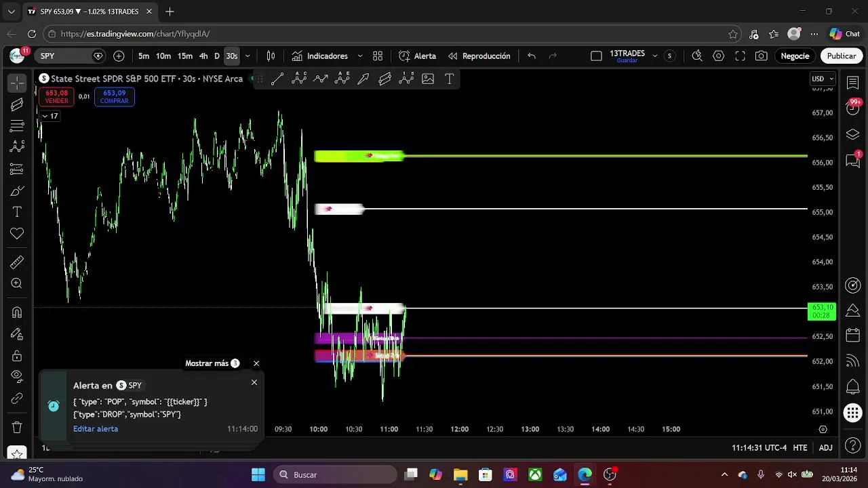Viewport: 868px width, 488px height.
Task: Select the Text tool in left sidebar
Action: click(x=17, y=212)
